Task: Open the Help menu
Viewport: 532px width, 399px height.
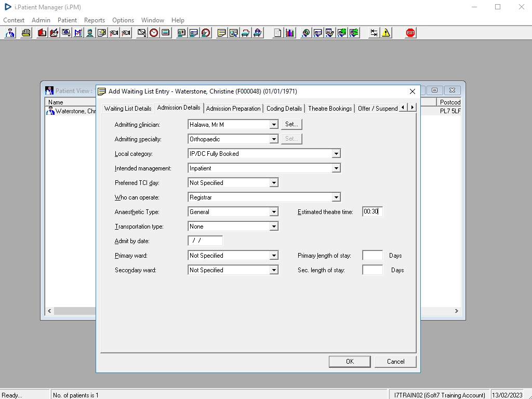Action: click(178, 20)
